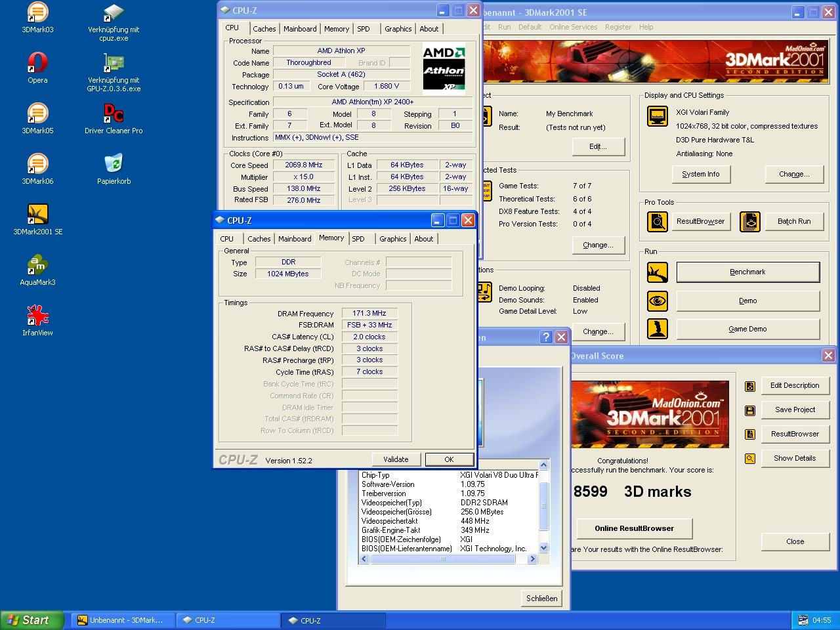
Task: Click Change... in Display and CPU Settings
Action: click(794, 174)
